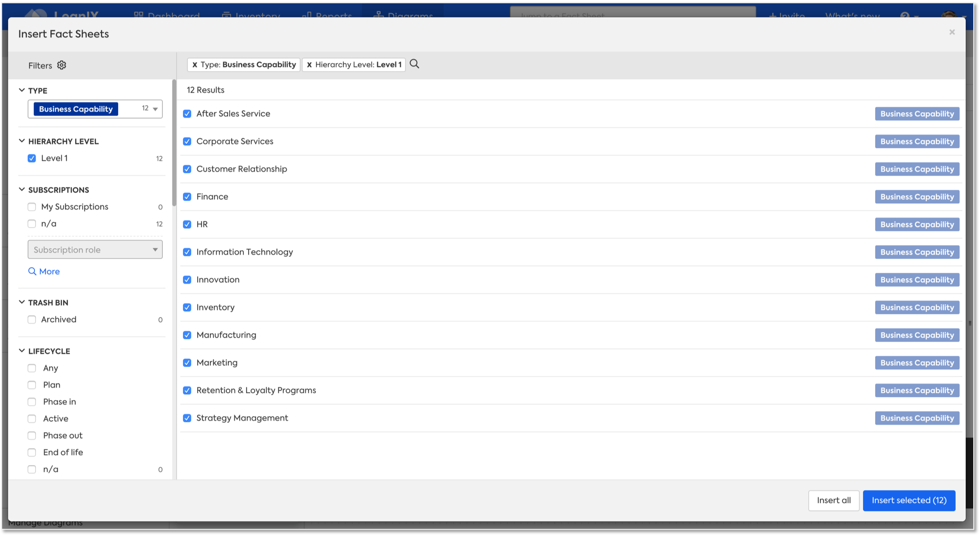Image resolution: width=980 pixels, height=536 pixels.
Task: Collapse the LIFECYCLE filter section
Action: 22,351
